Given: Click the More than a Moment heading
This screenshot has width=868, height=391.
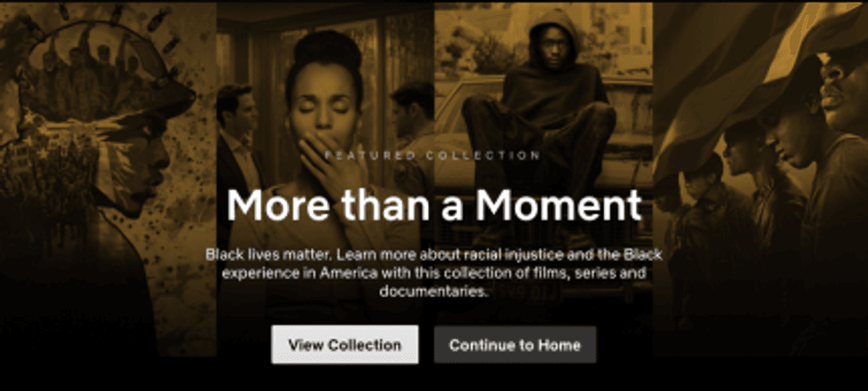Looking at the screenshot, I should pyautogui.click(x=434, y=205).
